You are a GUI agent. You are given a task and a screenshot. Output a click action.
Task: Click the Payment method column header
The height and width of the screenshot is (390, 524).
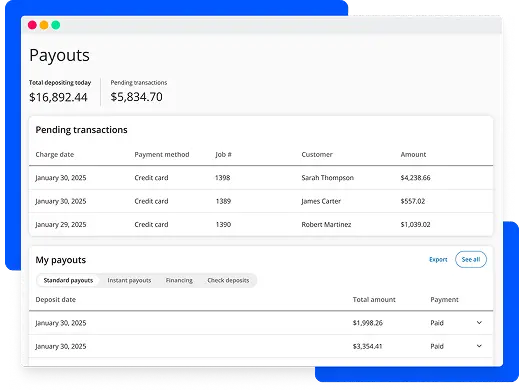pos(162,154)
